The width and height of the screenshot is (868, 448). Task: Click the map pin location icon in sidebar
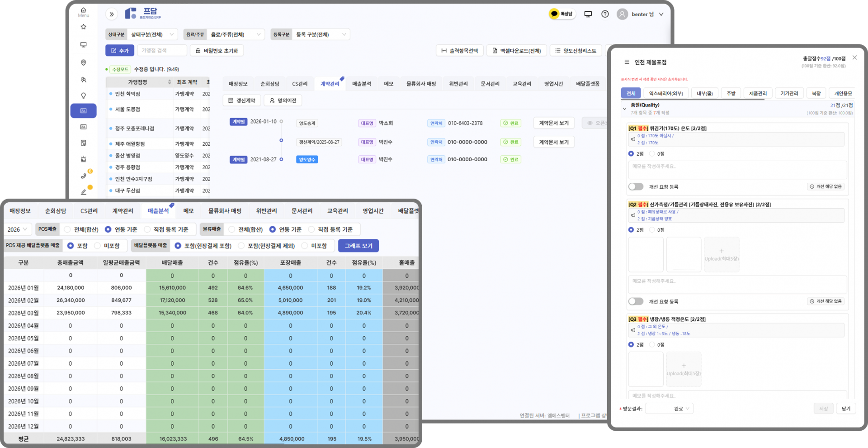pyautogui.click(x=83, y=62)
